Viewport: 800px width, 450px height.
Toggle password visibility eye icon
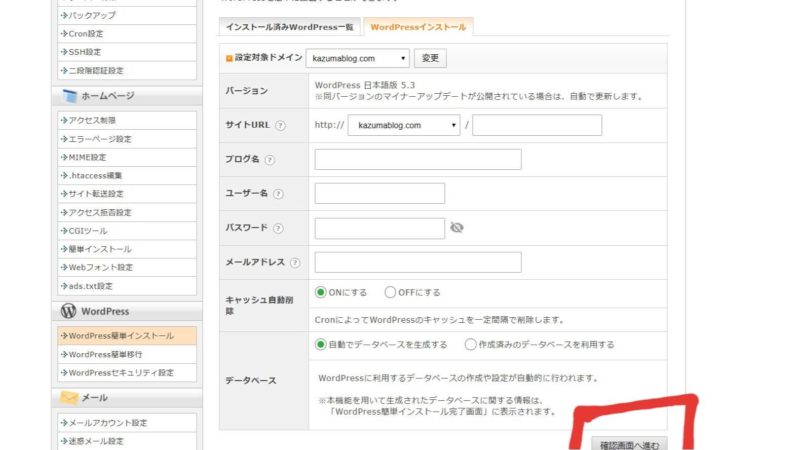tap(457, 228)
